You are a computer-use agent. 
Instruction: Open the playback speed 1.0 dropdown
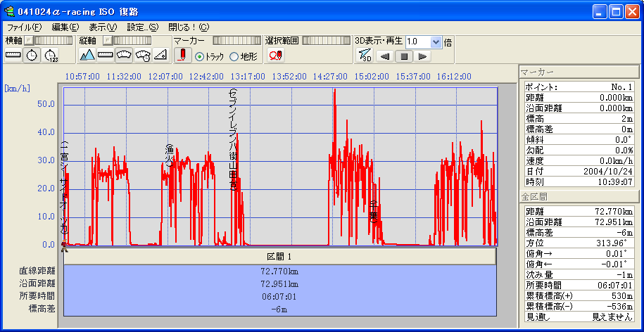pyautogui.click(x=436, y=41)
